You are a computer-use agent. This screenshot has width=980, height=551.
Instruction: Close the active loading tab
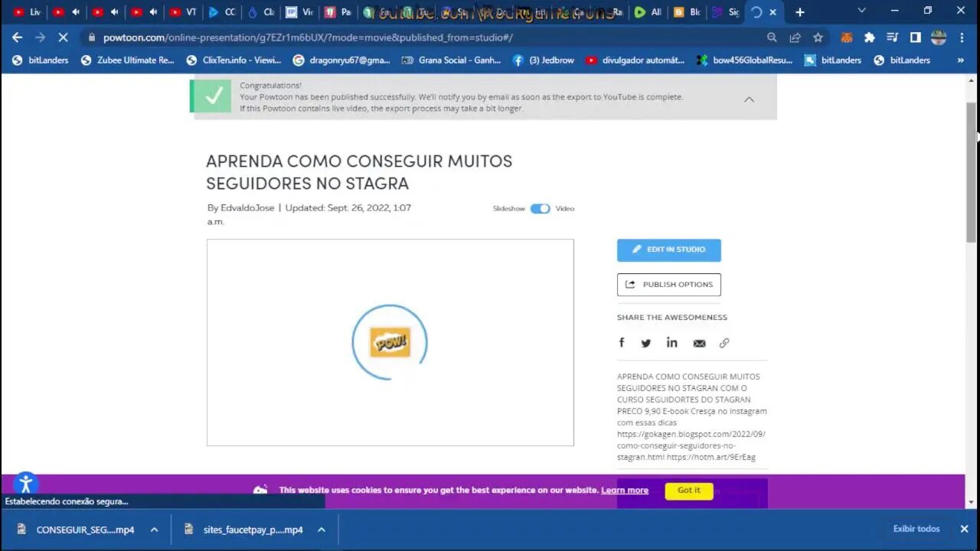pyautogui.click(x=773, y=12)
